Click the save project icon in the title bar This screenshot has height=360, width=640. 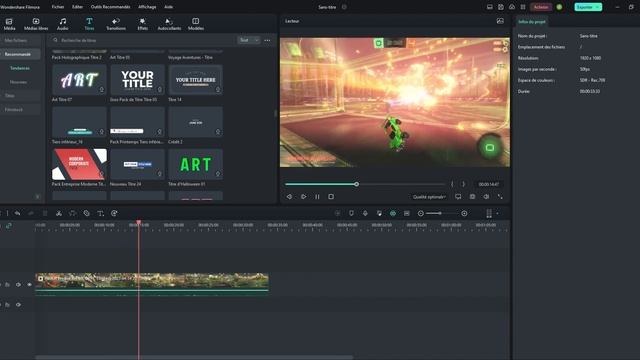(501, 7)
